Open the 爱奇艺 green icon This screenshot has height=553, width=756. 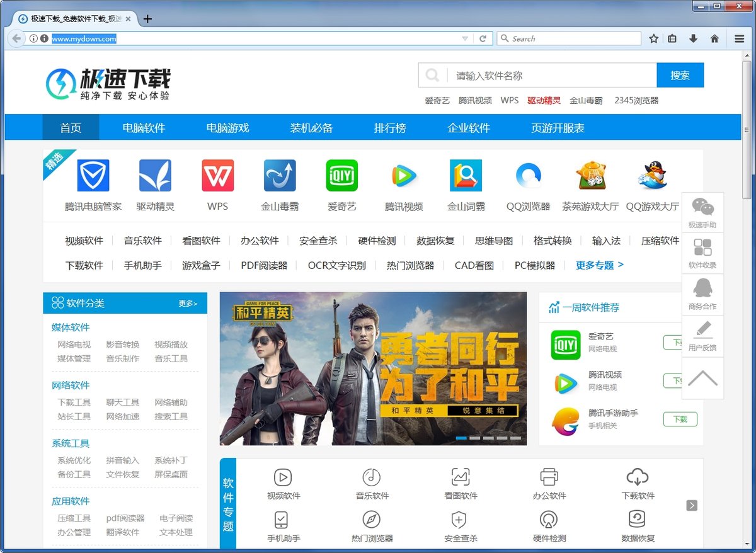(x=341, y=175)
